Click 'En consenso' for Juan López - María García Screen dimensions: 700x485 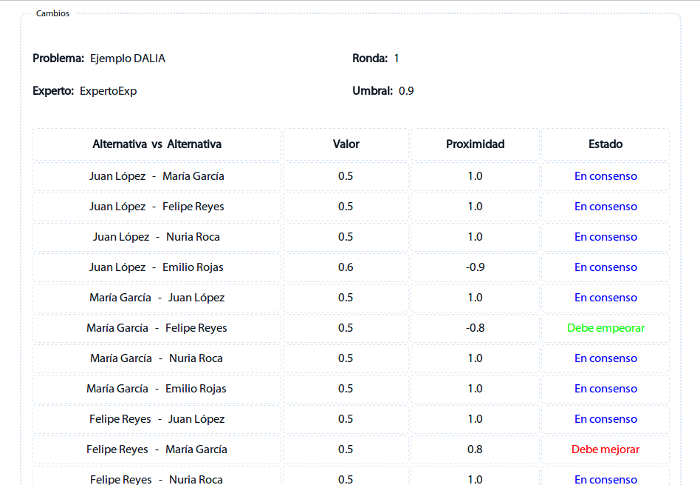(x=605, y=176)
